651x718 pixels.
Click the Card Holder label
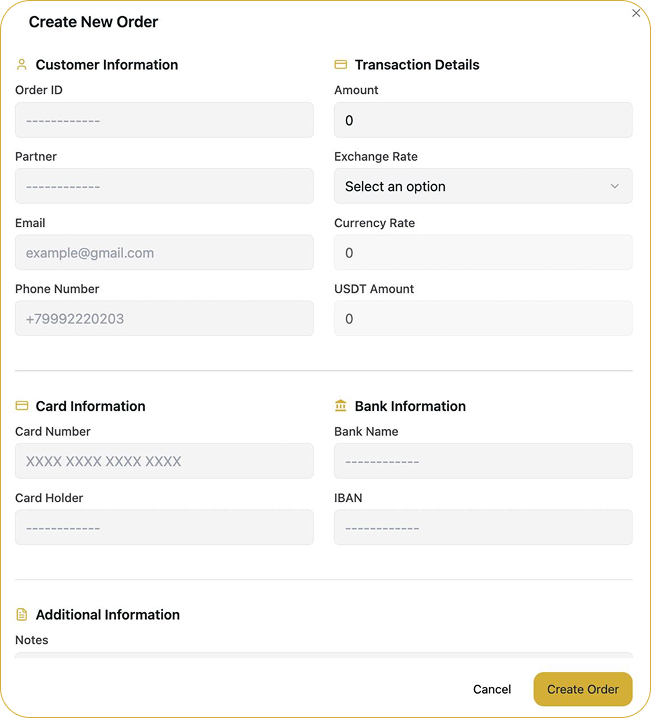click(49, 498)
